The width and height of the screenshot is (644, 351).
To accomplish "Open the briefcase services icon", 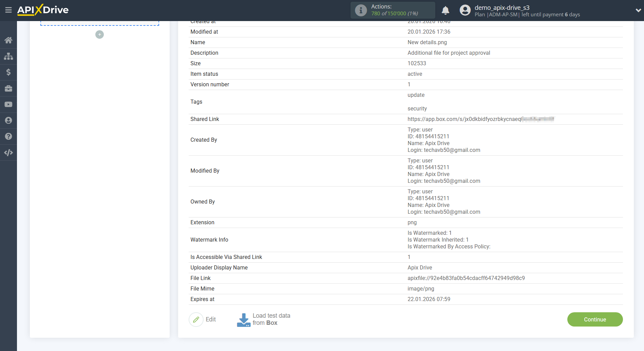I will 8,88.
